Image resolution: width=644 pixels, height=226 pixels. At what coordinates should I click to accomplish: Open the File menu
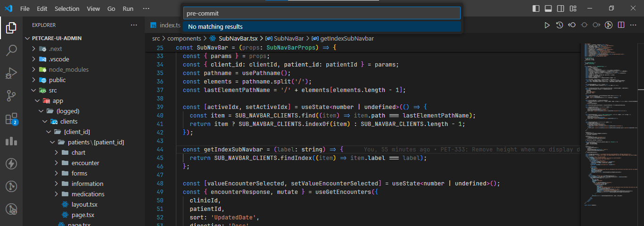pos(25,8)
